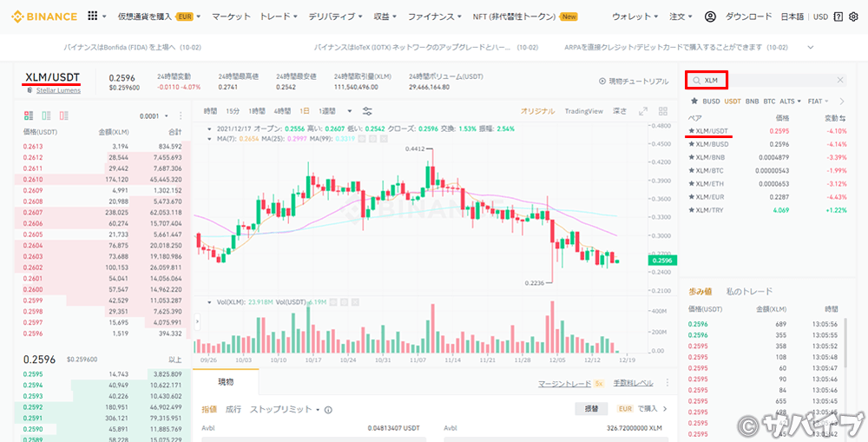Screen dimensions: 868x442
Task: Open the settings gear icon in header
Action: (x=853, y=16)
